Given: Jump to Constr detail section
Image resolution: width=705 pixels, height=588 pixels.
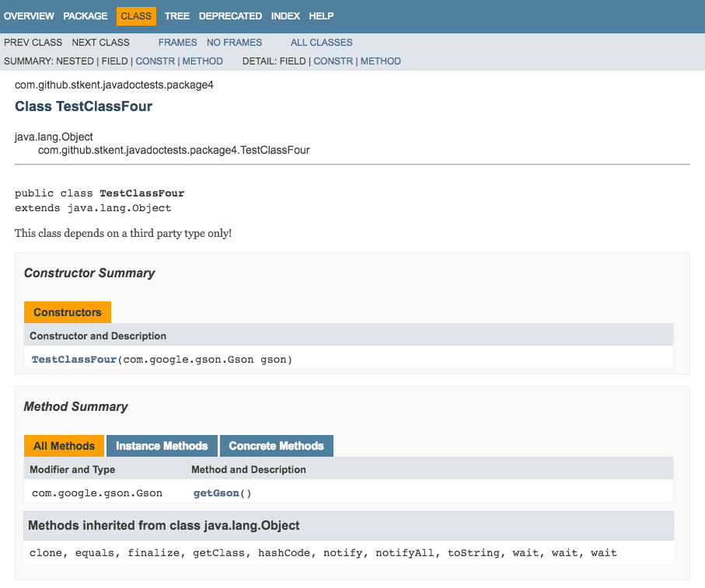Looking at the screenshot, I should pos(333,61).
